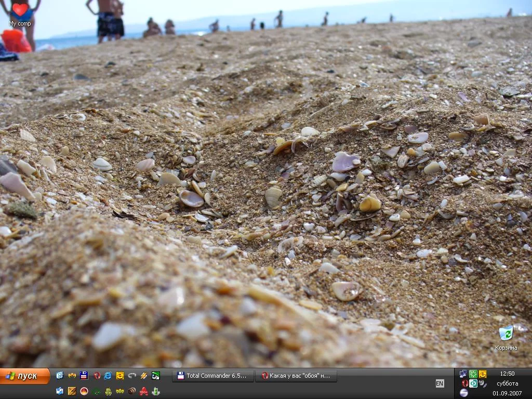Image resolution: width=532 pixels, height=399 pixels.
Task: Open the My comp heart desktop icon
Action: tap(20, 14)
